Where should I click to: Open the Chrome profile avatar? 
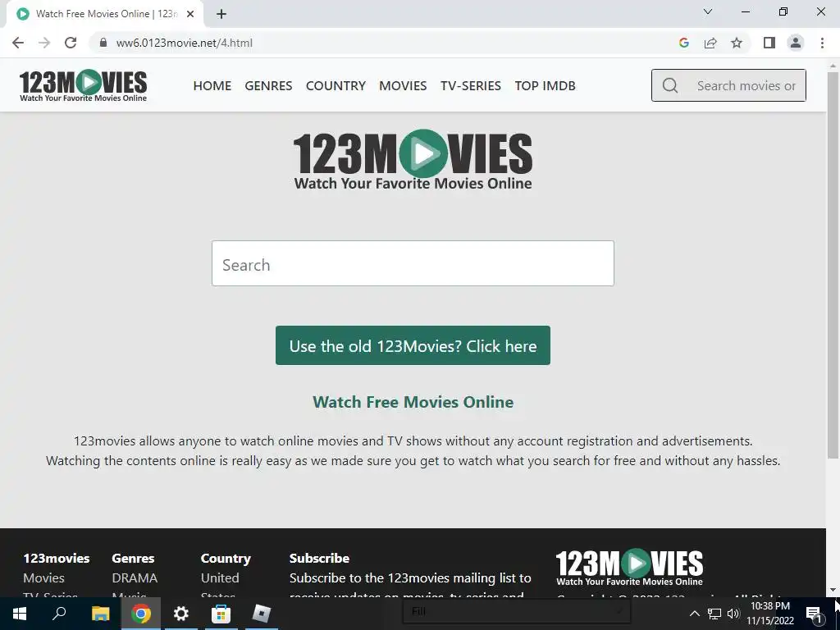[x=796, y=43]
